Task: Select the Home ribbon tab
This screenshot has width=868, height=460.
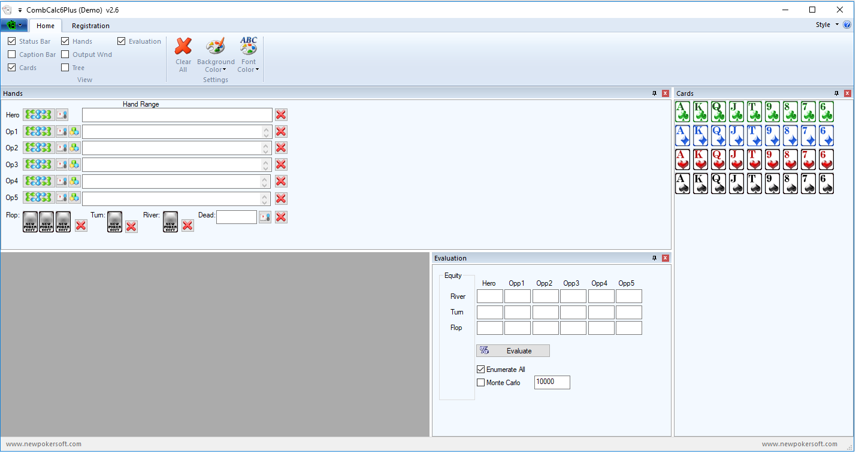Action: (46, 26)
